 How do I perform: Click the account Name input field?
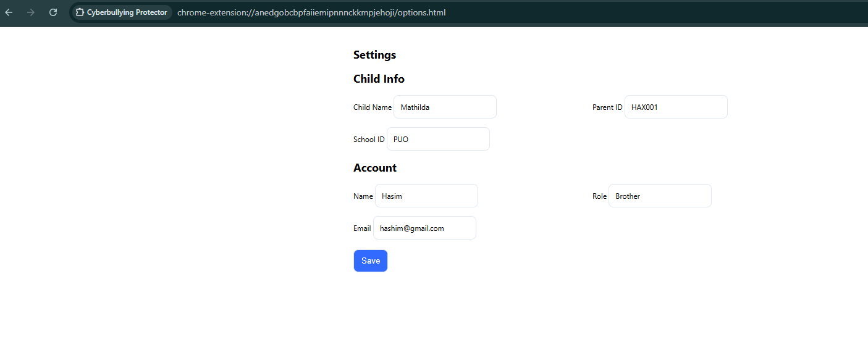pos(426,196)
